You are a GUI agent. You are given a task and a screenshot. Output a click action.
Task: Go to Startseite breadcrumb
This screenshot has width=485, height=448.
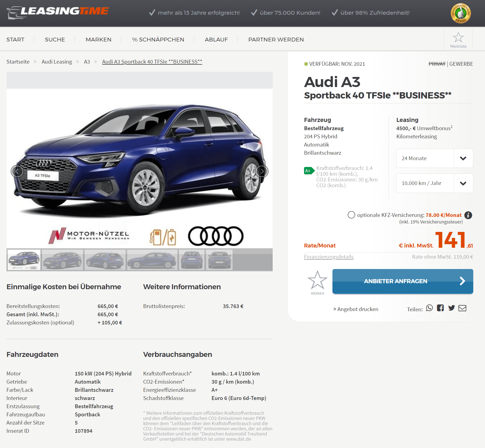(18, 62)
